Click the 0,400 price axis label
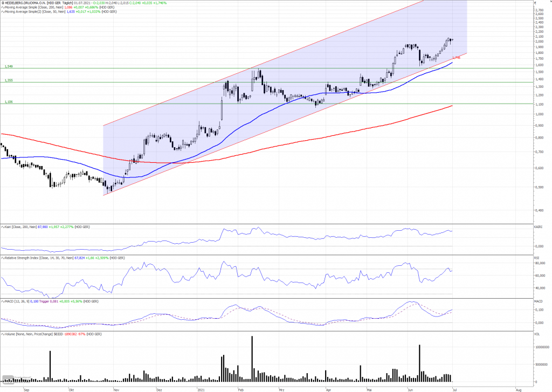The width and height of the screenshot is (552, 392). (539, 211)
